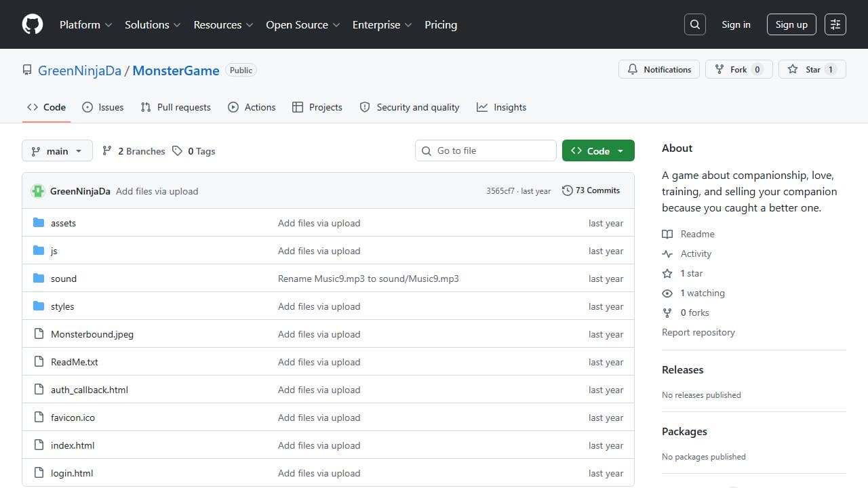The height and width of the screenshot is (488, 868).
Task: Click file icon next to index.html
Action: coord(39,445)
